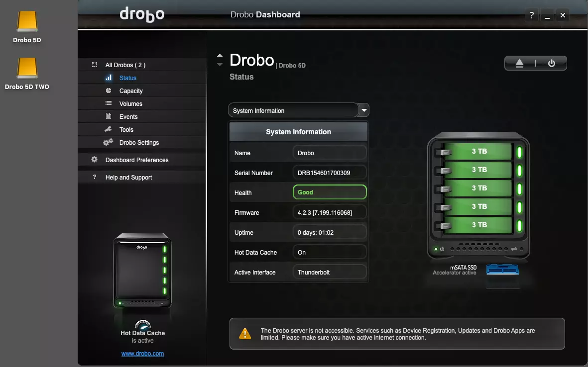Click the serial number DRB154601700309

329,173
